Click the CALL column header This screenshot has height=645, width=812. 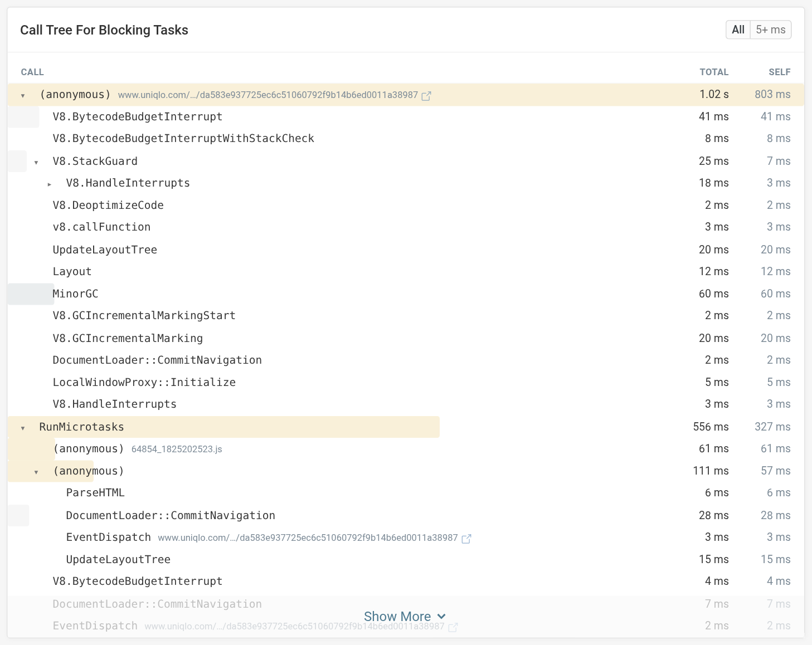[x=32, y=72]
